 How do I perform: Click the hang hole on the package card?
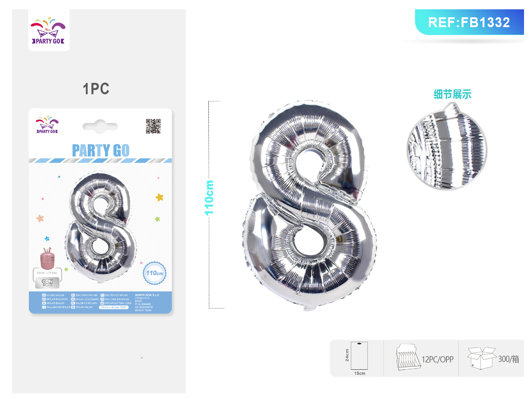[x=100, y=126]
